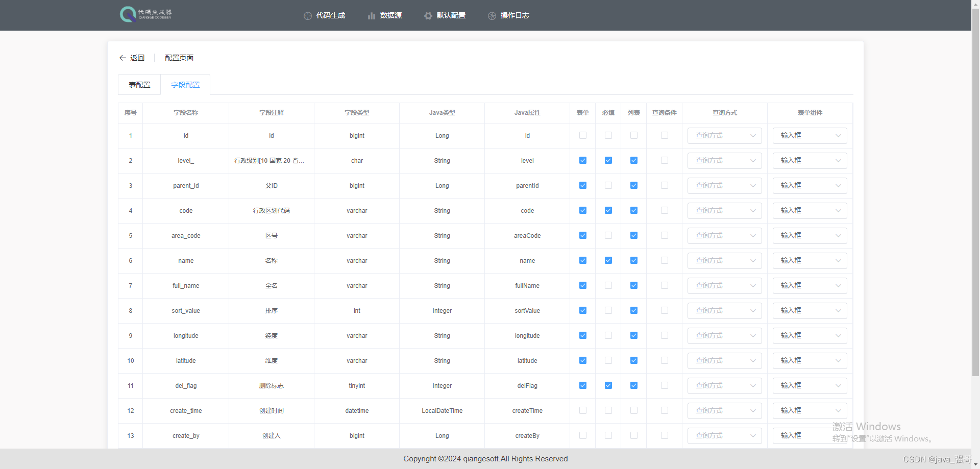Viewport: 980px width, 469px height.
Task: Click the code generator logo
Action: pyautogui.click(x=146, y=14)
